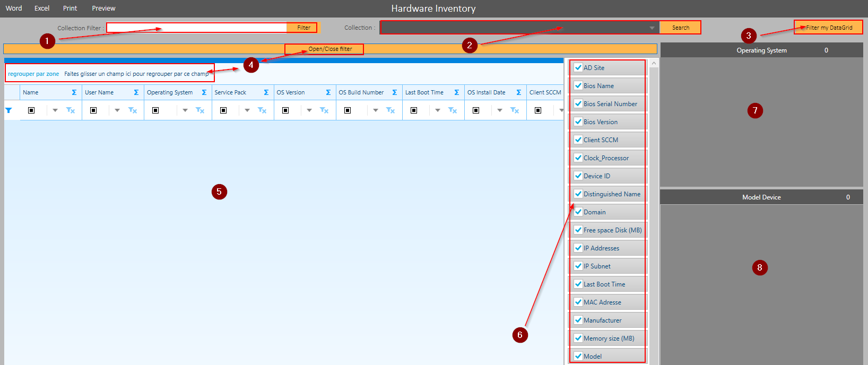The width and height of the screenshot is (868, 365).
Task: Click the Search button
Action: click(680, 28)
